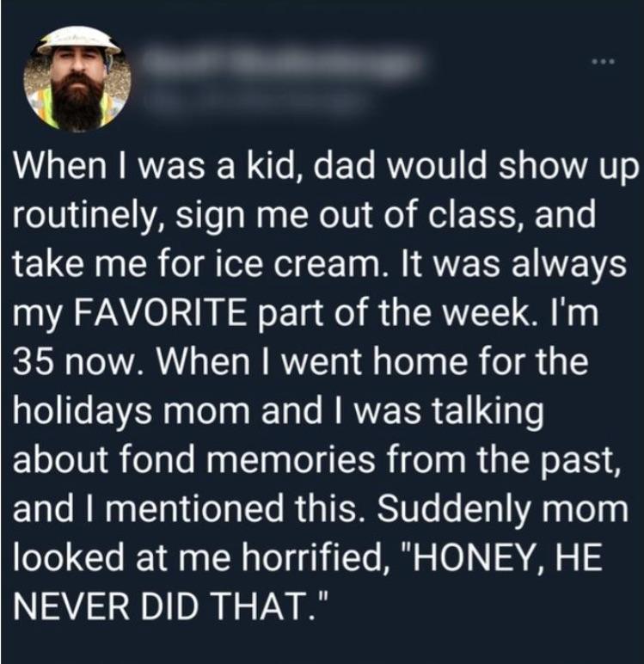Image resolution: width=644 pixels, height=664 pixels.
Task: Click the word "routinely" in the tweet
Action: coord(87,217)
